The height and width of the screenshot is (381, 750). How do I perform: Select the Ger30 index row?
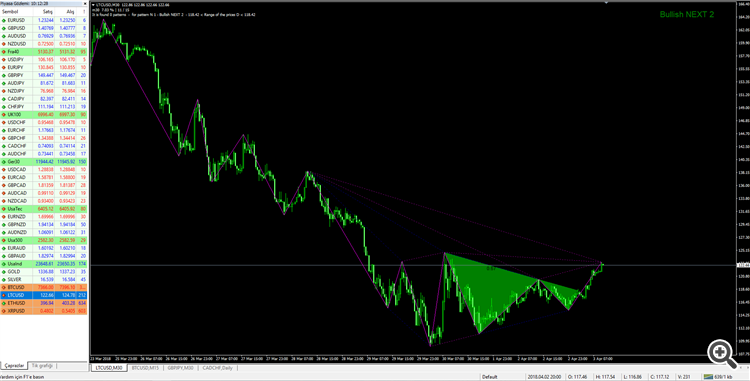(x=44, y=162)
